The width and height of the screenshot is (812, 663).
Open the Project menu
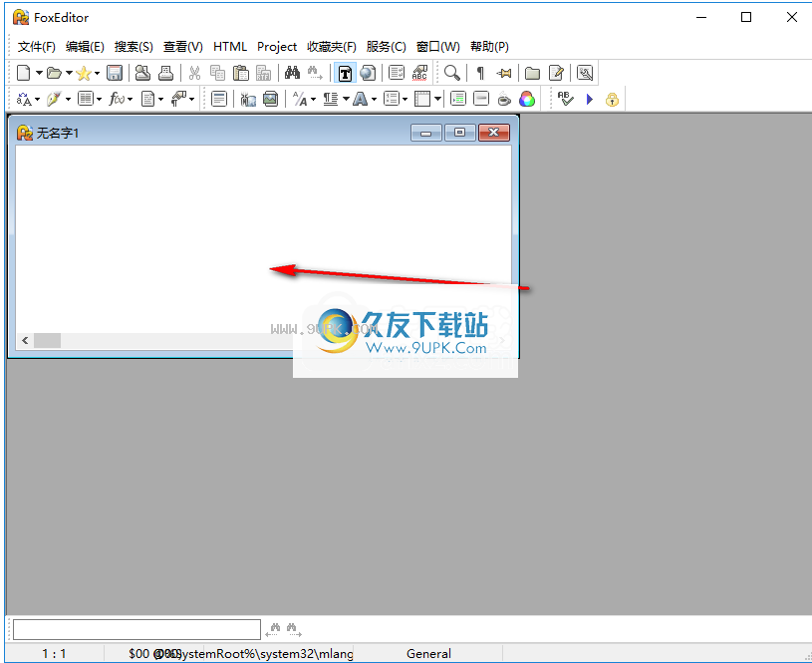(x=277, y=47)
